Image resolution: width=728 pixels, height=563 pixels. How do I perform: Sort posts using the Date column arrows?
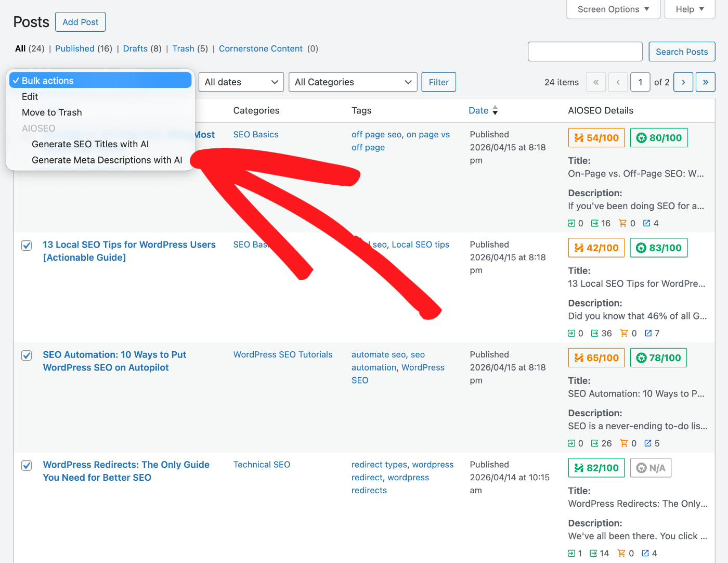pyautogui.click(x=495, y=110)
